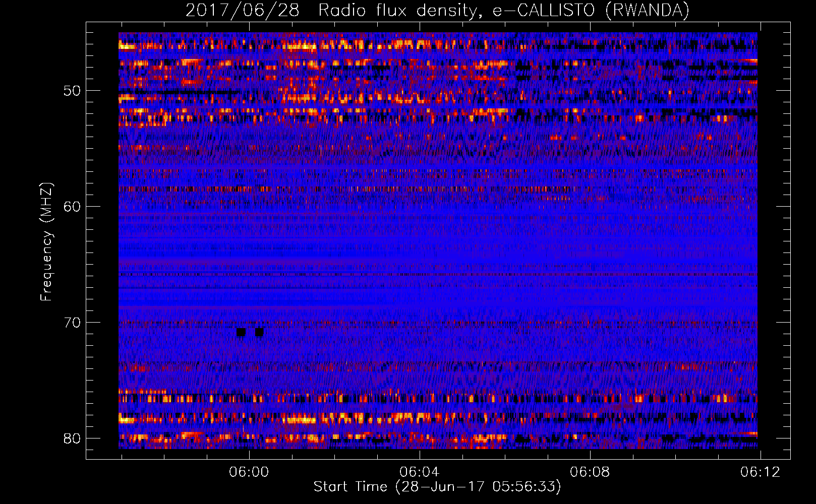Click the right black square marker near 70 MHz
Viewport: 816px width, 504px height.
[x=259, y=332]
